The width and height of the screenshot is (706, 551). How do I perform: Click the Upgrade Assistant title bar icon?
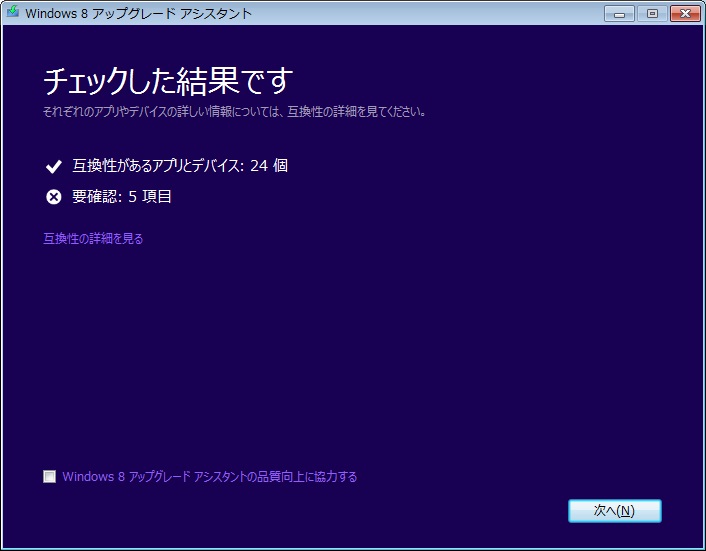13,11
